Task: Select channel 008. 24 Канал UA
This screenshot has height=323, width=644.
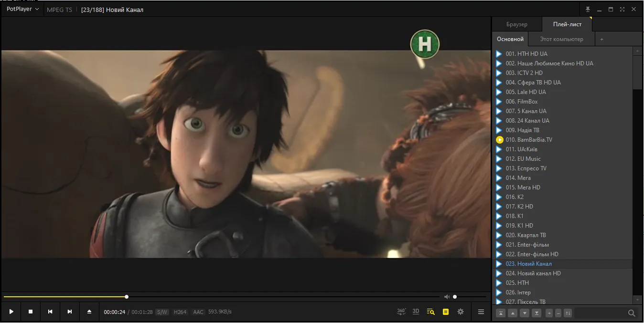Action: [563, 121]
